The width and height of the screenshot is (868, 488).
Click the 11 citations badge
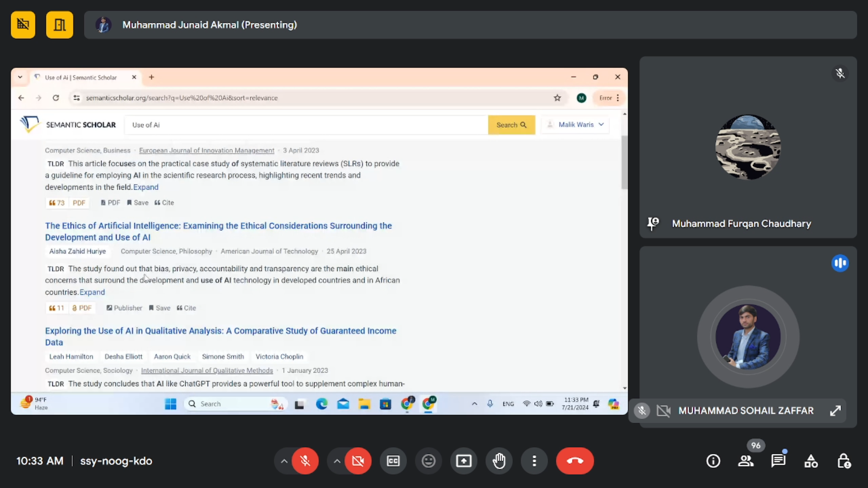click(x=57, y=308)
